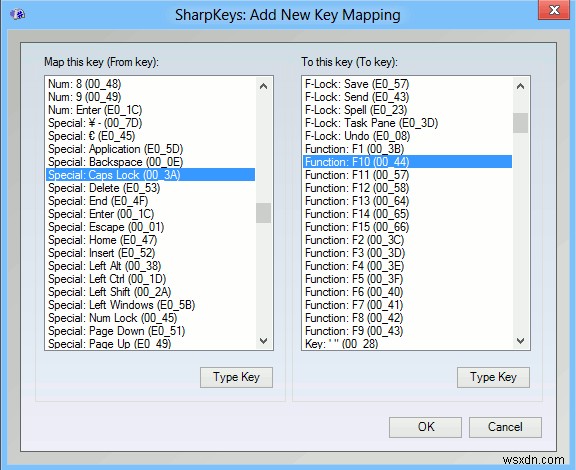This screenshot has height=470, width=576.
Task: Select 'Special: Enter (00_1C)' entry
Action: pyautogui.click(x=150, y=214)
